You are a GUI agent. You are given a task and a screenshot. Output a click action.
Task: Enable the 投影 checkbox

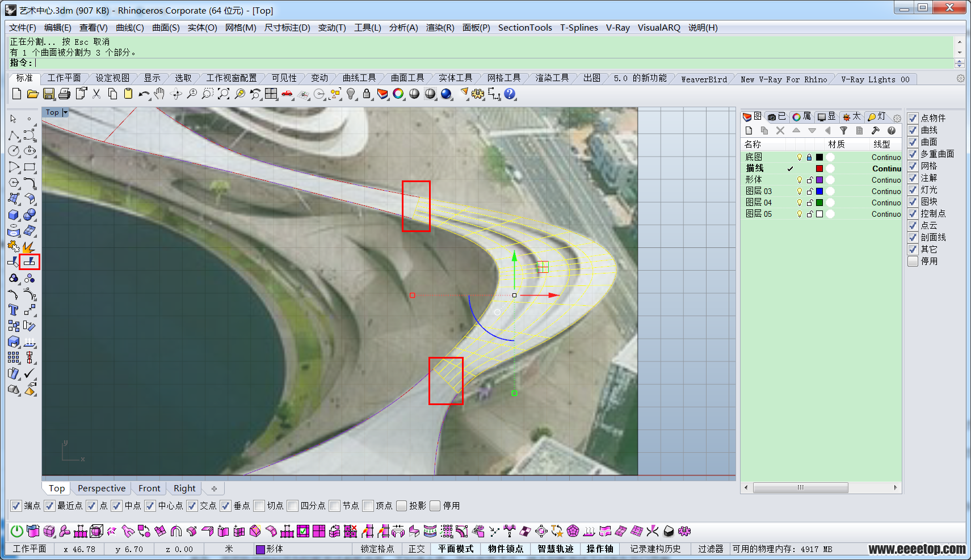[401, 506]
